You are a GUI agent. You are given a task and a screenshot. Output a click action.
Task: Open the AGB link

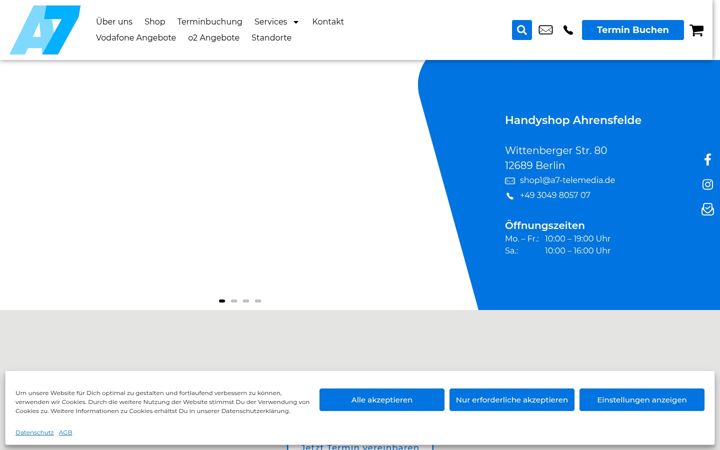click(x=65, y=433)
